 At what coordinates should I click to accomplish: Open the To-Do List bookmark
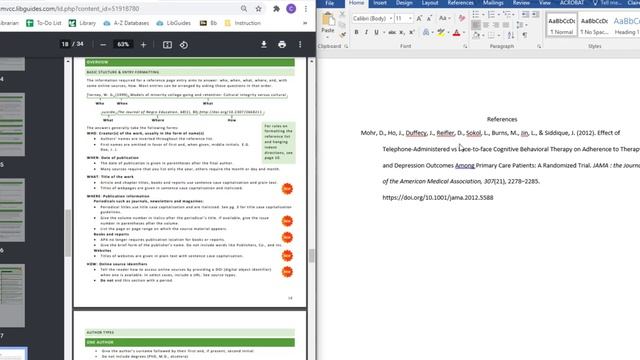(x=44, y=23)
